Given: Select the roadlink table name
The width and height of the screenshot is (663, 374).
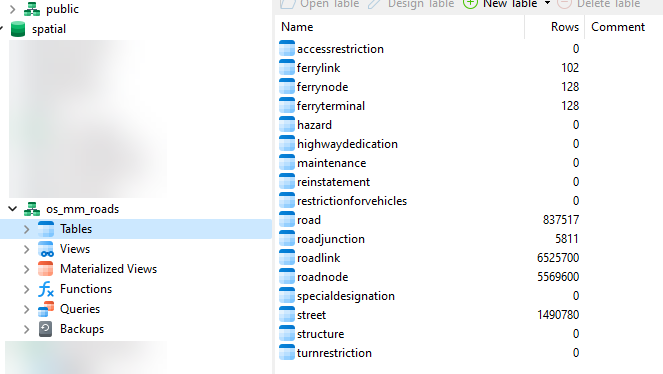Looking at the screenshot, I should (318, 258).
